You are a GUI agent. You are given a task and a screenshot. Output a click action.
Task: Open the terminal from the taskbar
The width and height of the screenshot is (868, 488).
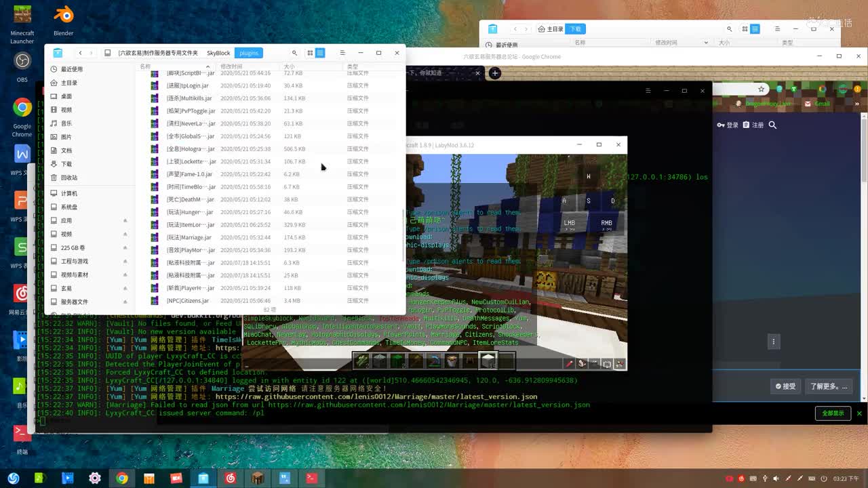311,478
